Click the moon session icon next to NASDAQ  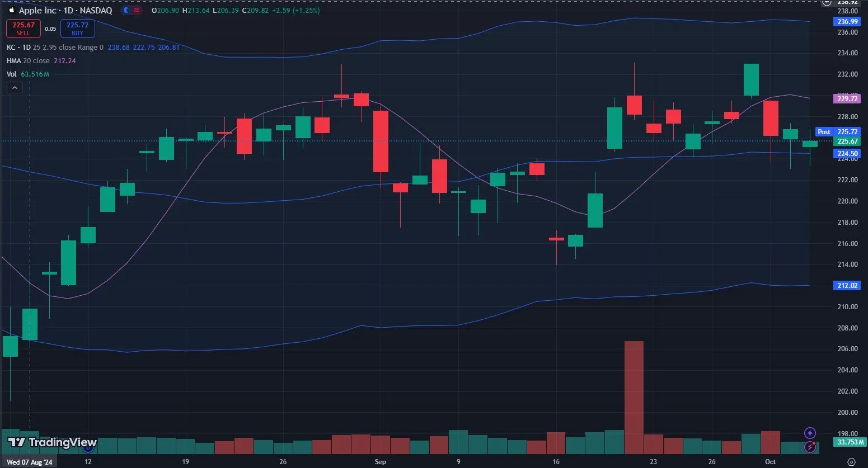pyautogui.click(x=125, y=11)
